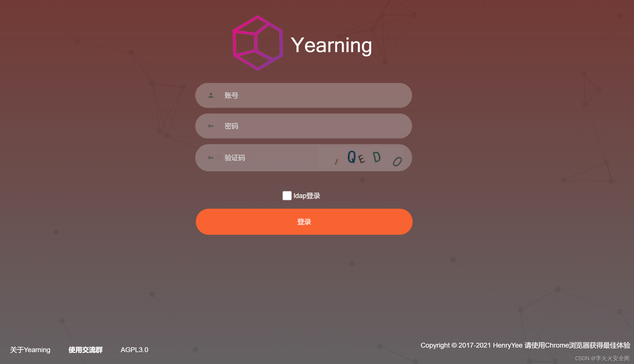Toggle the Ldap登录 checkbox
This screenshot has height=364, width=634.
[286, 195]
